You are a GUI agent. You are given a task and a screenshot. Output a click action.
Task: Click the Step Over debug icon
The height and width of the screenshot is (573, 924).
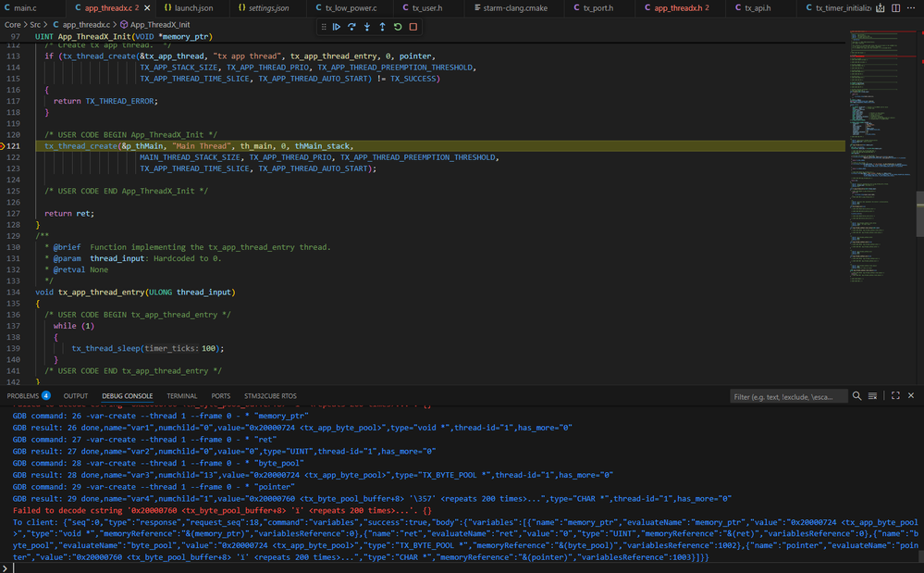coord(351,27)
